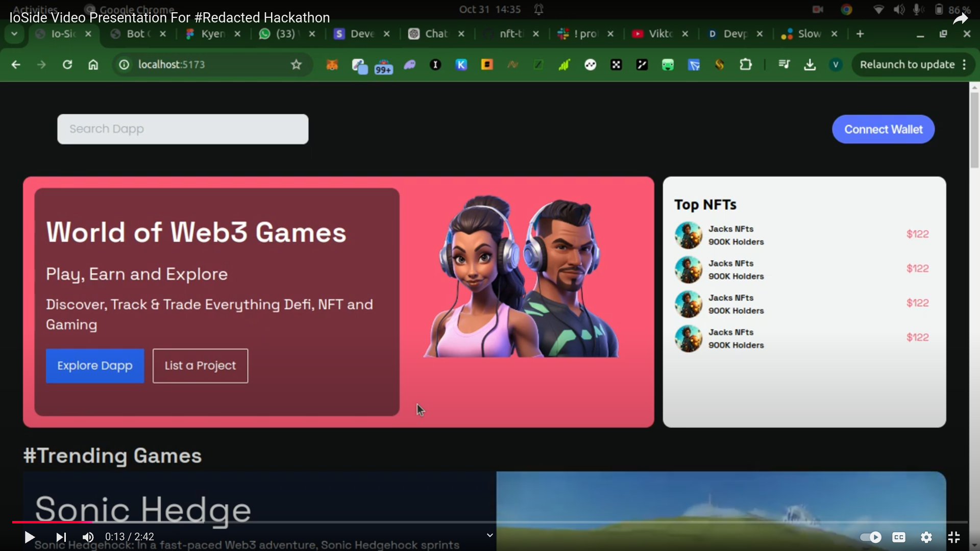Screen dimensions: 980x551
Task: Open the MetaMask fox extension
Action: click(x=332, y=65)
